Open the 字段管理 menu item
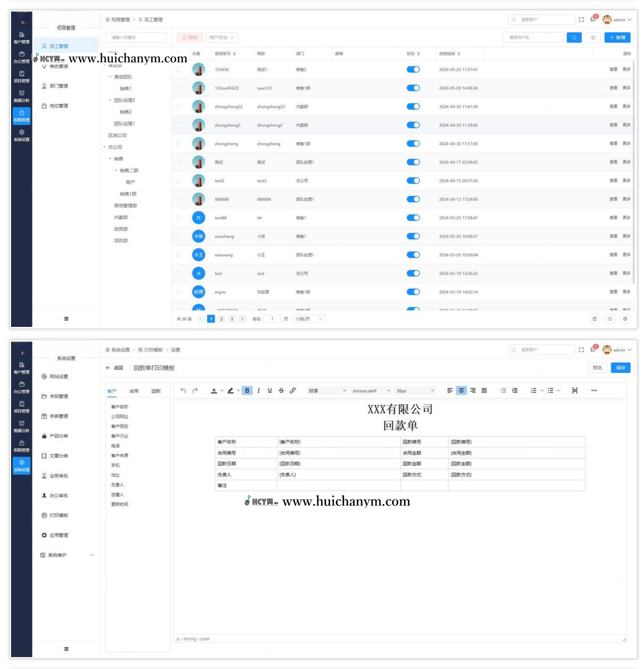The image size is (644, 669). tap(66, 396)
